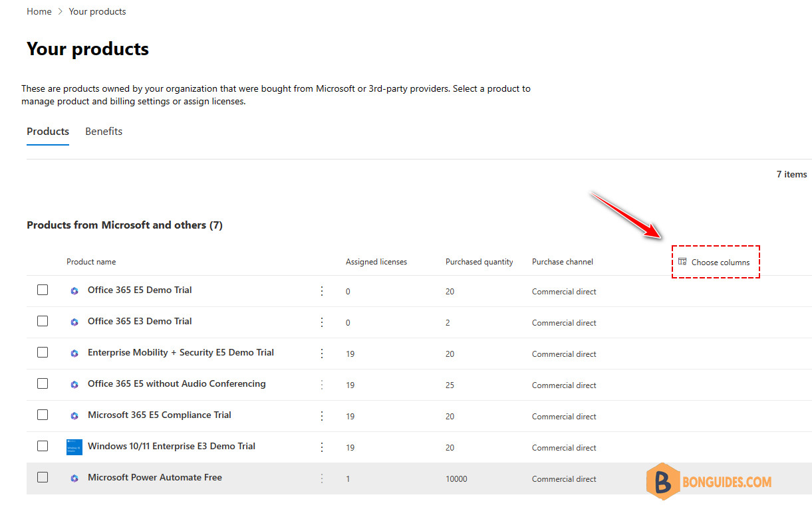812x525 pixels.
Task: Open more actions for Office 365 E5 without Audio Conferencing
Action: [x=322, y=384]
